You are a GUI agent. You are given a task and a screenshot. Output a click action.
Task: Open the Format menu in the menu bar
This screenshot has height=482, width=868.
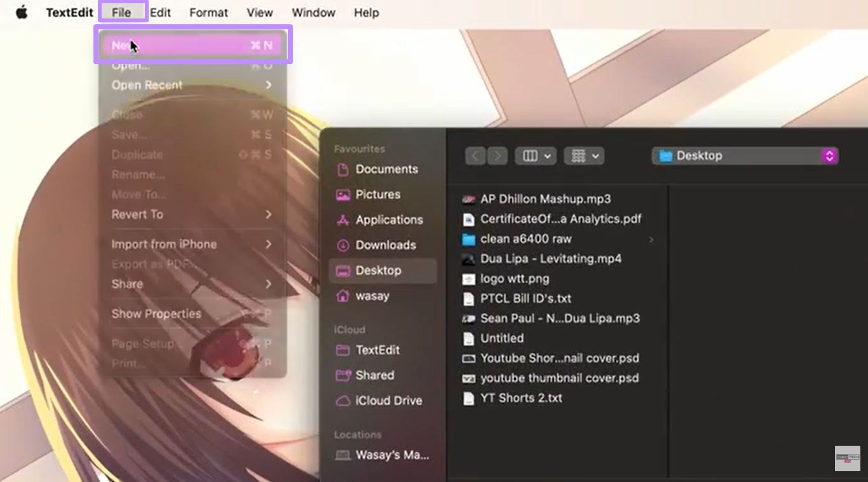(208, 12)
